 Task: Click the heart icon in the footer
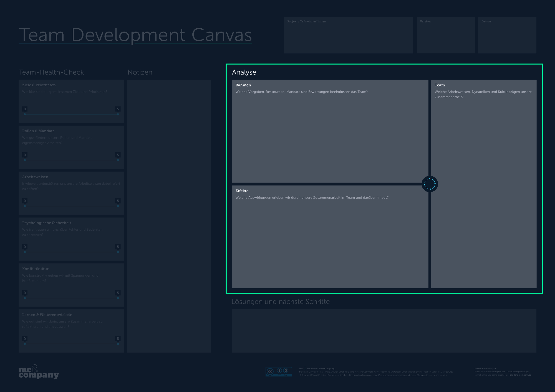pos(305,368)
